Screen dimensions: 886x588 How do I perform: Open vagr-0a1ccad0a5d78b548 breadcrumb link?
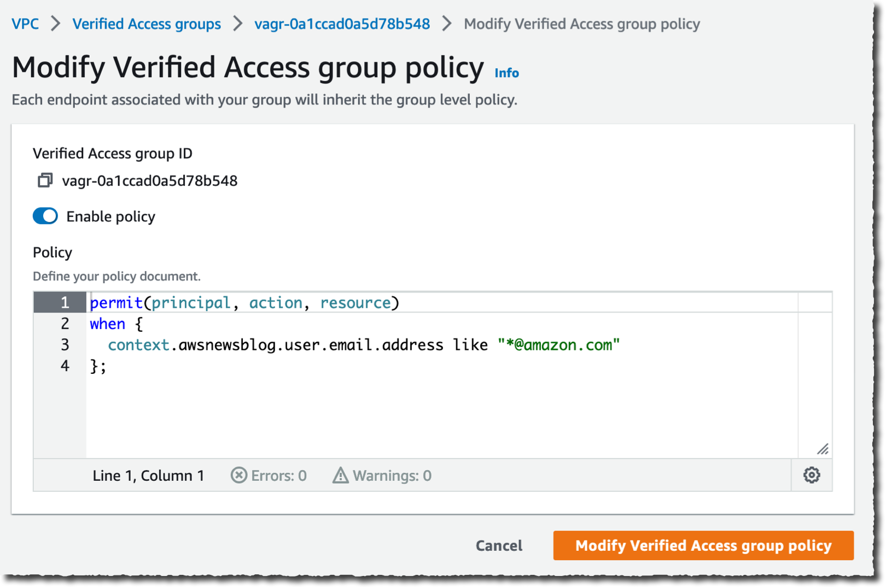click(x=342, y=24)
